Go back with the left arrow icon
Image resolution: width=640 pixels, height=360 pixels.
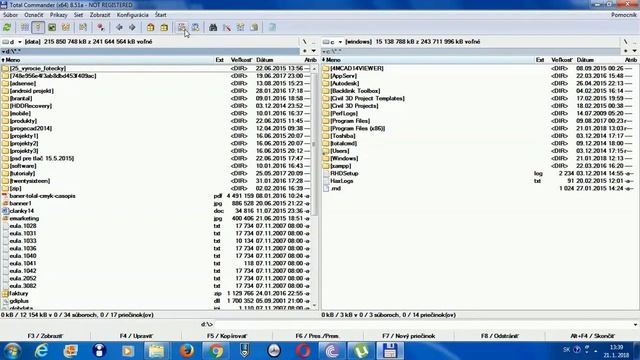[x=119, y=27]
